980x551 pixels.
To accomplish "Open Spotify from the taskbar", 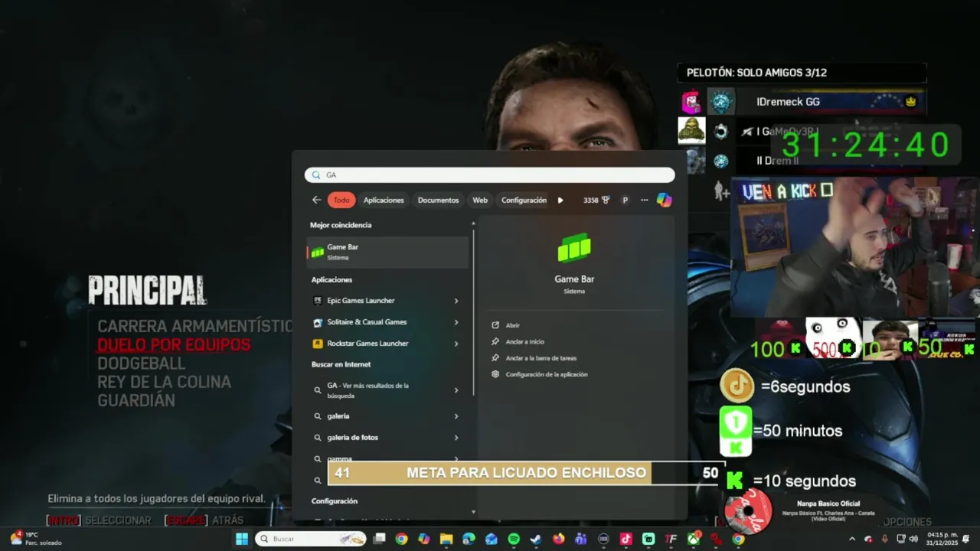I will pyautogui.click(x=514, y=539).
